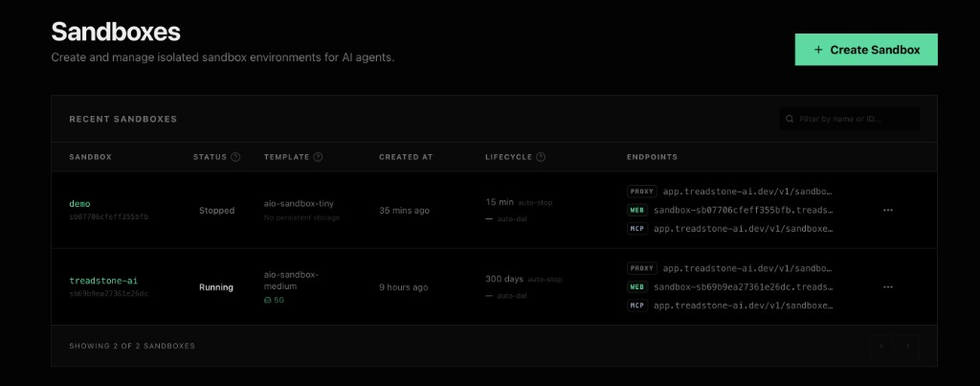Click the aio-sandbox-medium template name
Screen dimensions: 980x386
291,281
